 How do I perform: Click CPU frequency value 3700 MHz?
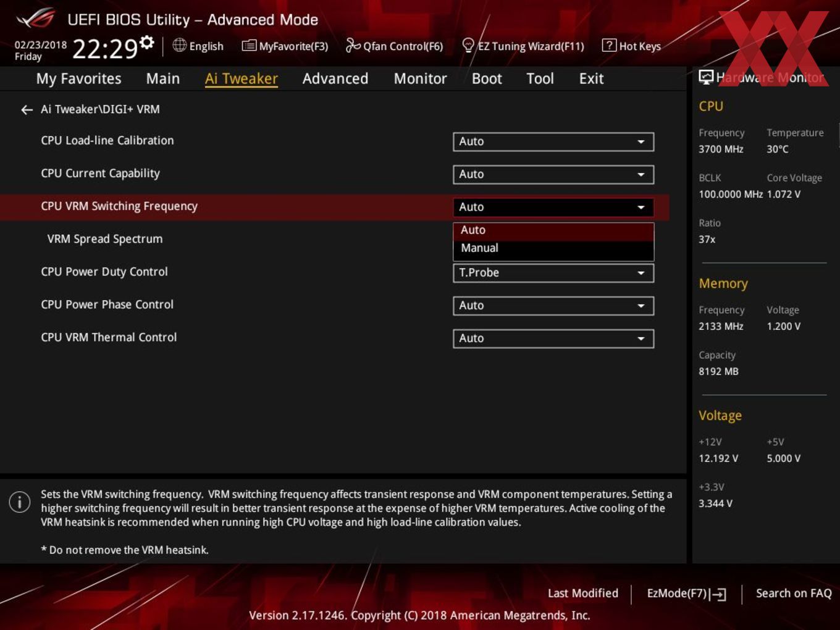(x=721, y=149)
